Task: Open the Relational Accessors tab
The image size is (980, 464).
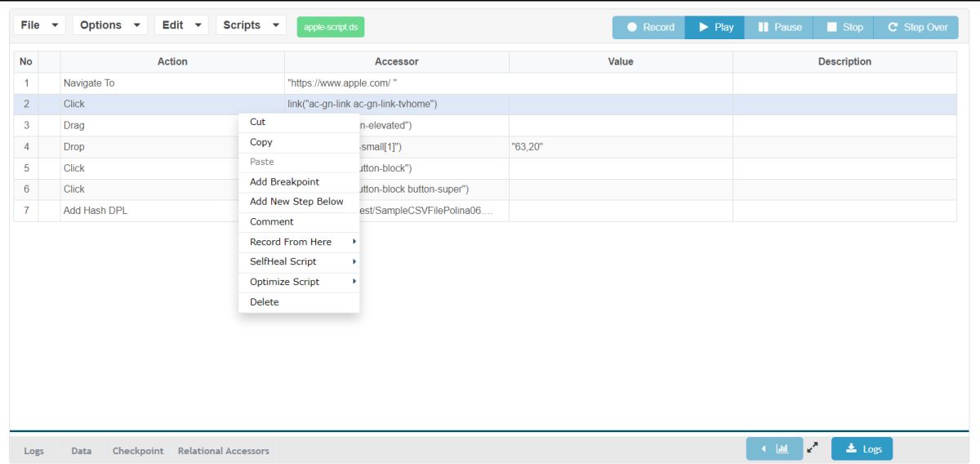Action: 224,451
